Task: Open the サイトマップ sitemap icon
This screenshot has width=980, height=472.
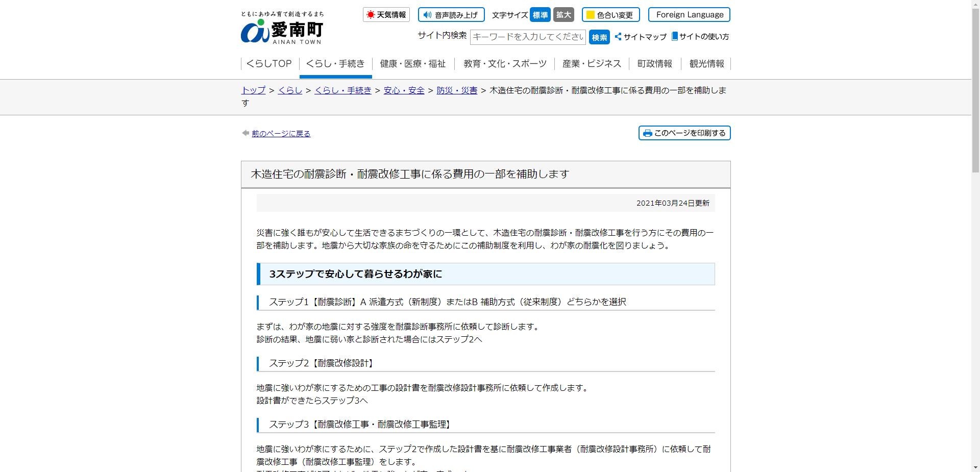Action: click(x=617, y=37)
